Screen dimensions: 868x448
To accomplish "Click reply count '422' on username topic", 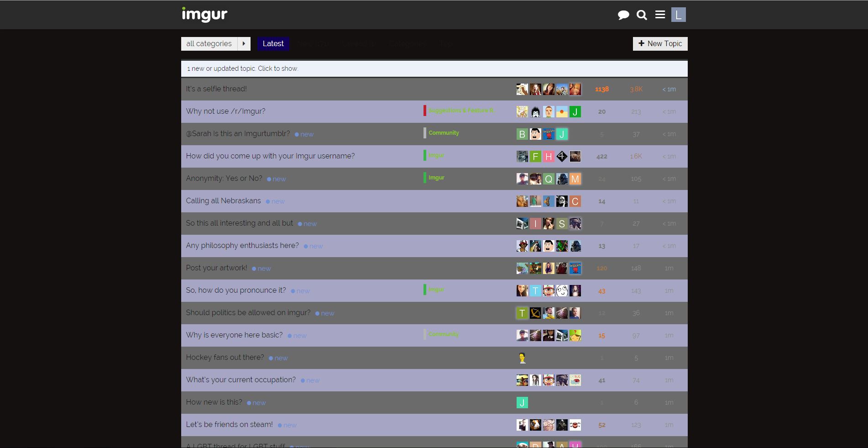I will point(602,156).
